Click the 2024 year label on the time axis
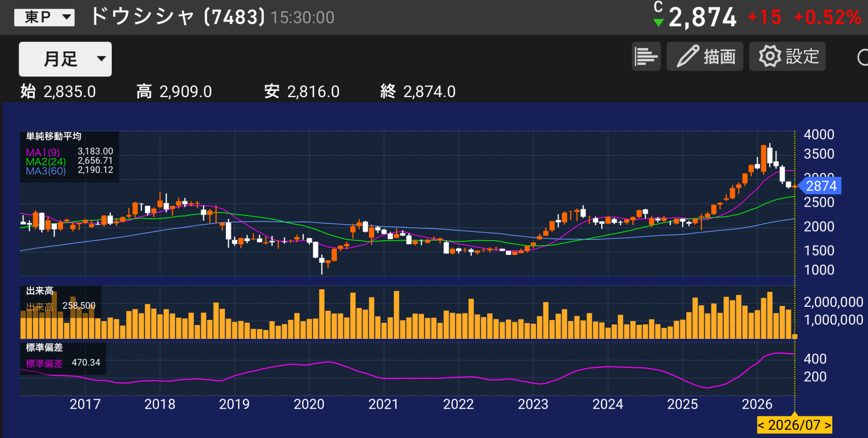This screenshot has width=868, height=438. [x=608, y=404]
